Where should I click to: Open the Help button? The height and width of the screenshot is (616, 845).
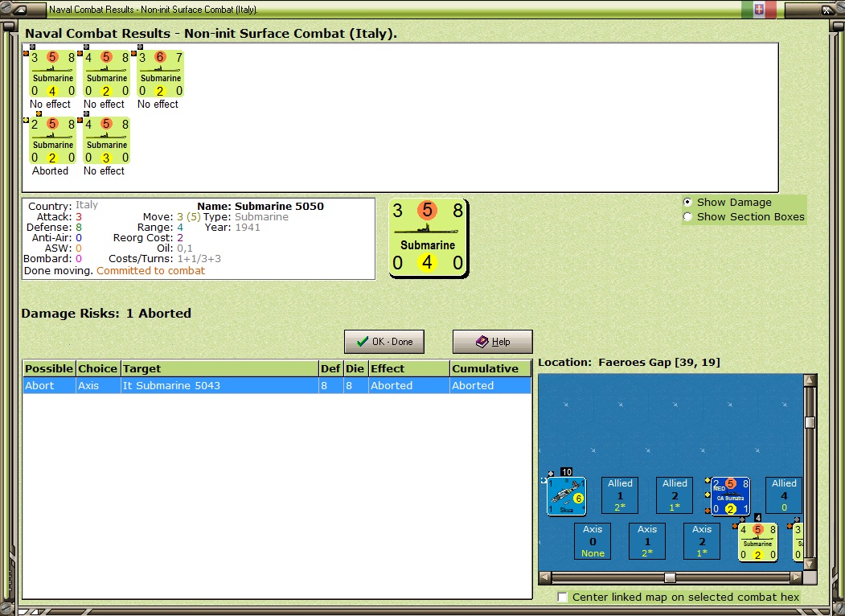point(493,342)
